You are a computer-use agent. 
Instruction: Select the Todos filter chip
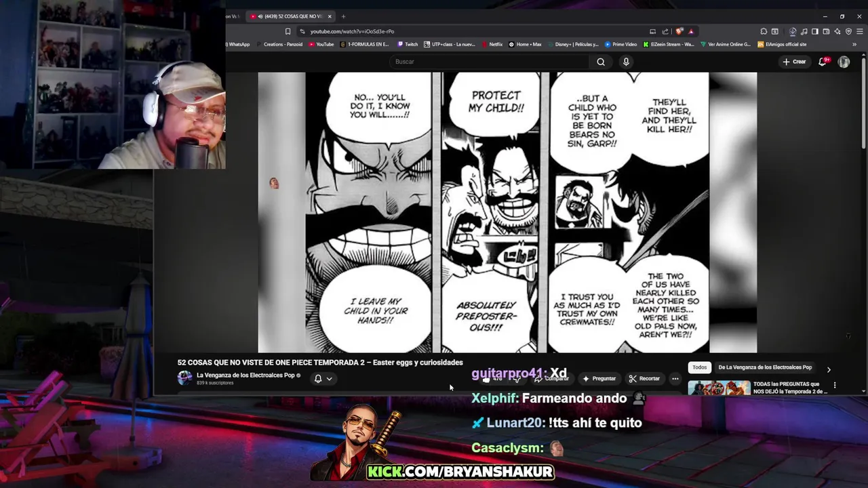click(700, 367)
